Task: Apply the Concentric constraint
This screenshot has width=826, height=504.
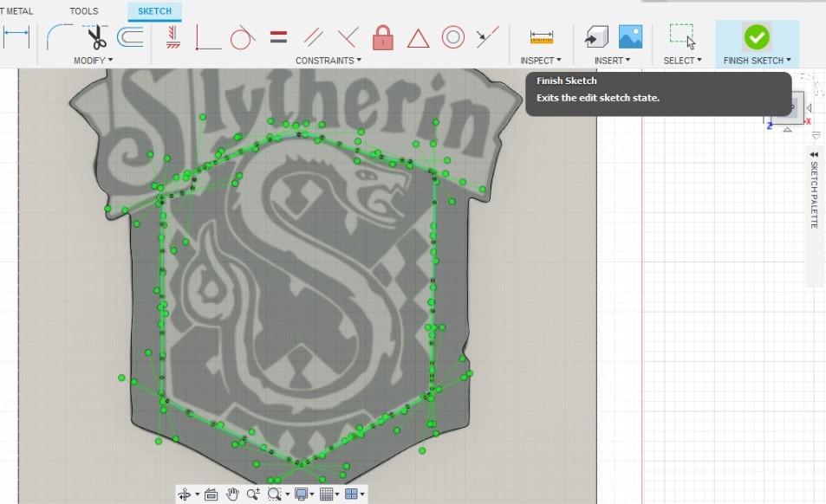Action: click(453, 37)
